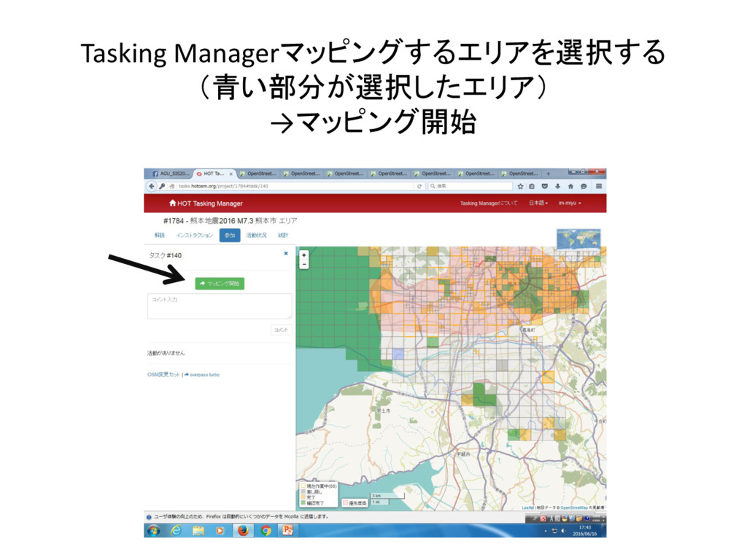Image resolution: width=747 pixels, height=560 pixels.
Task: Focus the コメント入力 text area
Action: [220, 306]
